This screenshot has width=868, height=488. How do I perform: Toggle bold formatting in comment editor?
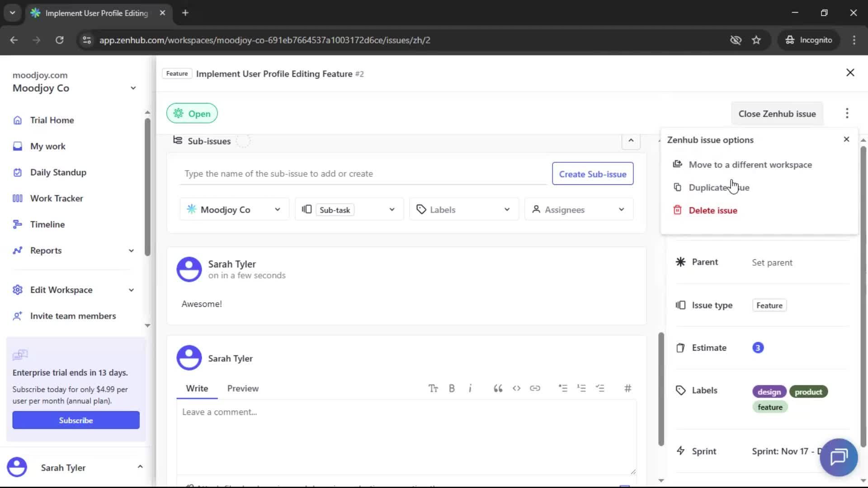coord(452,388)
